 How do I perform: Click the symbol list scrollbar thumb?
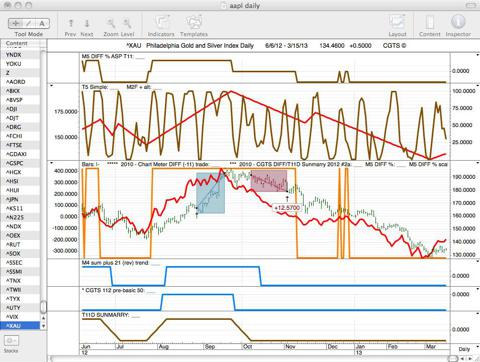pyautogui.click(x=43, y=307)
